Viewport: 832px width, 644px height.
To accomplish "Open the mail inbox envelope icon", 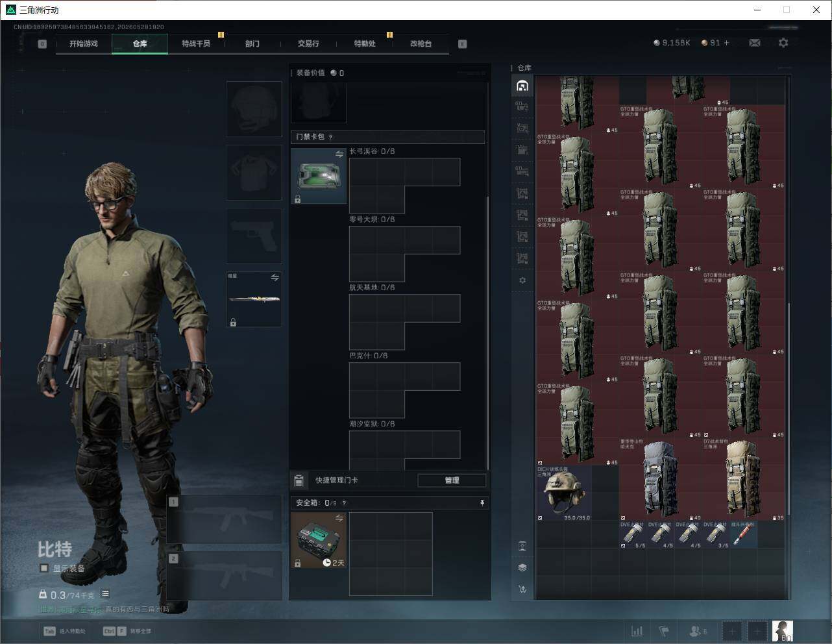I will coord(755,43).
